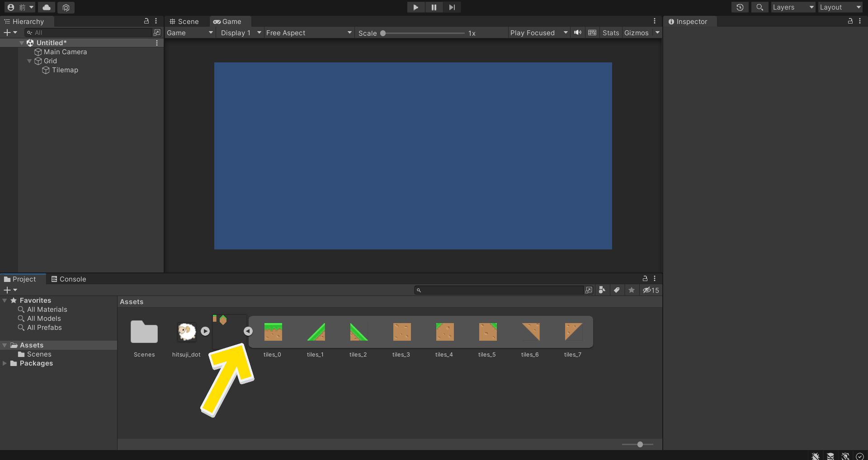Click the global search magnifier icon
Viewport: 868px width, 460px height.
pyautogui.click(x=759, y=7)
